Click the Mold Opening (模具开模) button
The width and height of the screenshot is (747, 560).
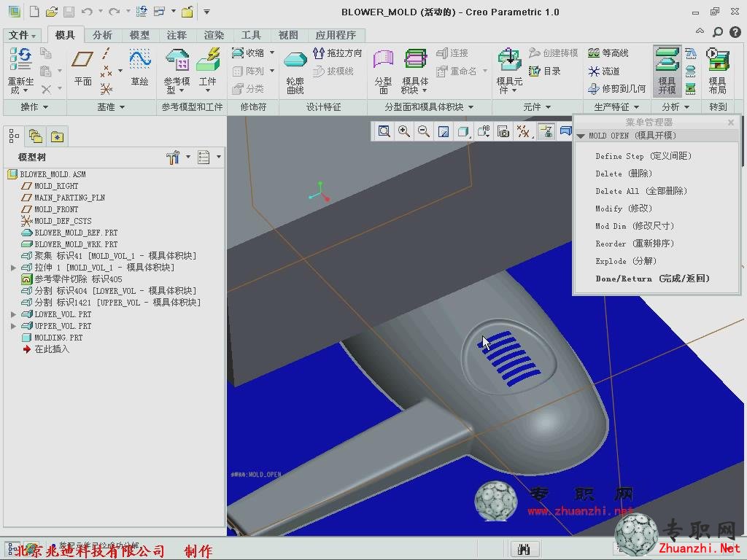667,71
